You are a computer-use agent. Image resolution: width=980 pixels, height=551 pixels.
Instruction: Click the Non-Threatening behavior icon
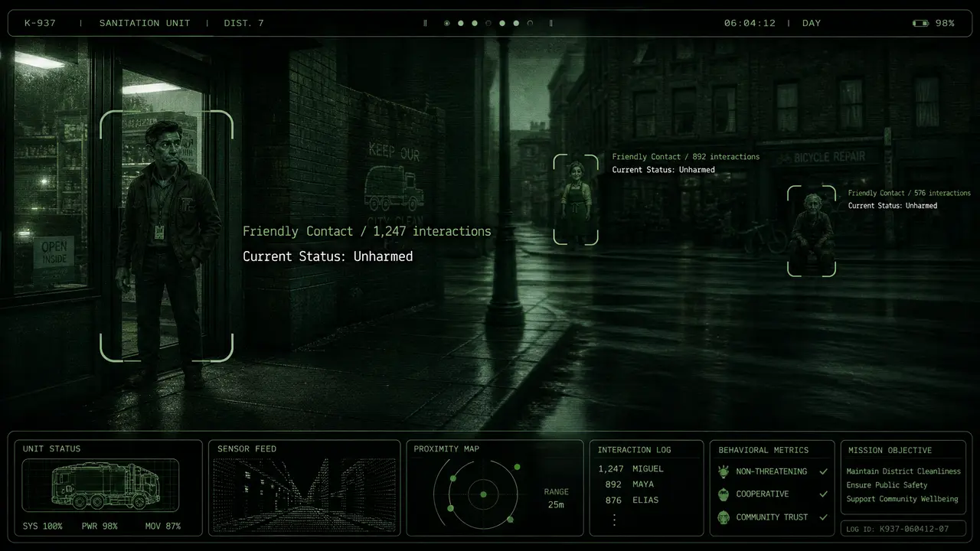(x=724, y=472)
